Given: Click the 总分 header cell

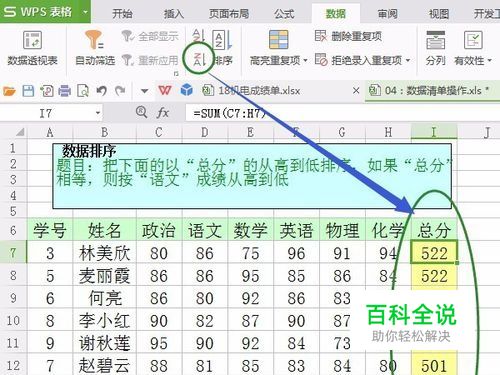Looking at the screenshot, I should click(x=434, y=230).
